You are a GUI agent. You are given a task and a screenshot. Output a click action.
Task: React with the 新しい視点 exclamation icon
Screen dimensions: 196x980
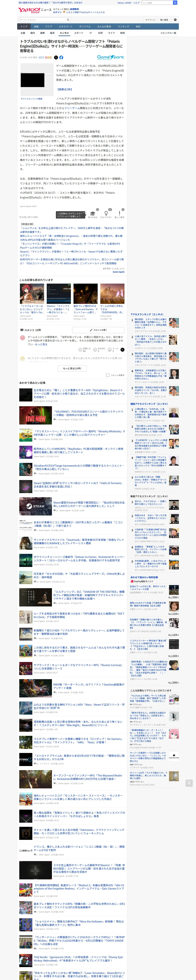[120, 214]
